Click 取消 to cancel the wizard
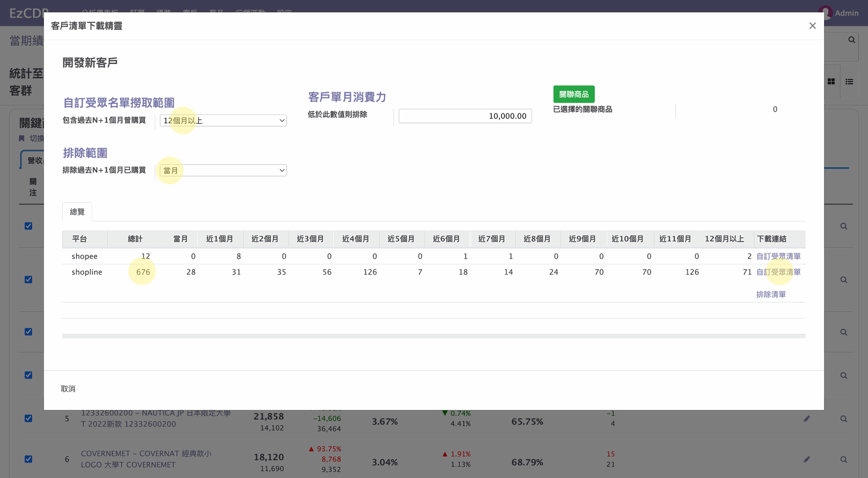 [x=68, y=389]
